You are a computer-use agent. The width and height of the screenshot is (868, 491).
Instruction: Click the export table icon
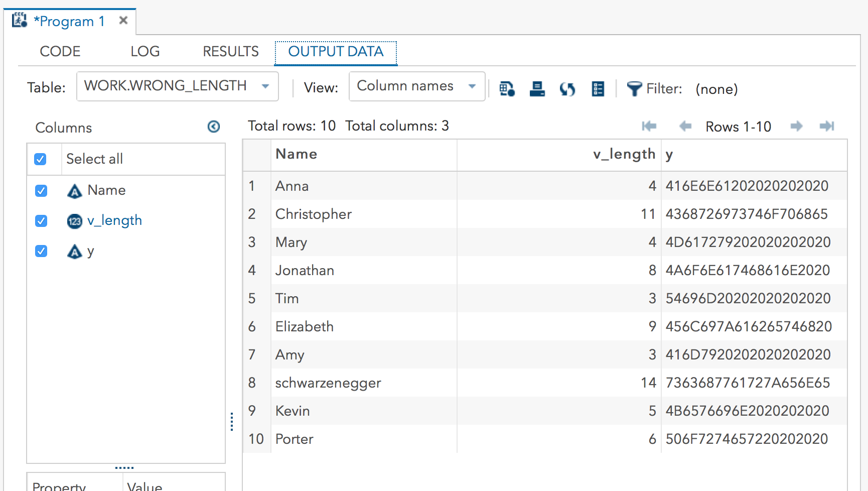537,89
